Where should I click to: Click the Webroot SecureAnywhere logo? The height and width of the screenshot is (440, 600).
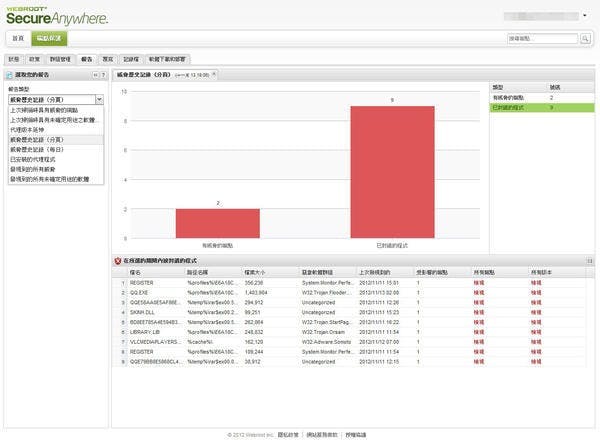pyautogui.click(x=45, y=15)
